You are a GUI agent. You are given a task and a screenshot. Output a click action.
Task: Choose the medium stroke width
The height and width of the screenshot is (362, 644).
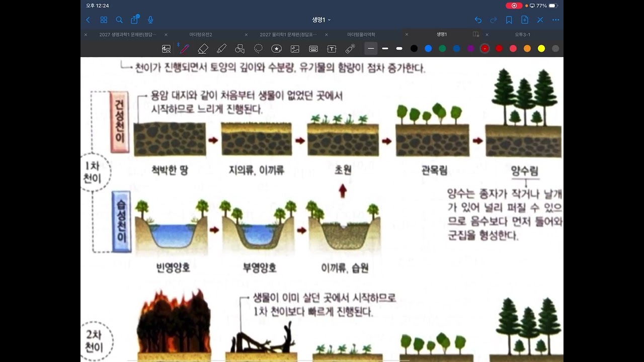pyautogui.click(x=385, y=48)
